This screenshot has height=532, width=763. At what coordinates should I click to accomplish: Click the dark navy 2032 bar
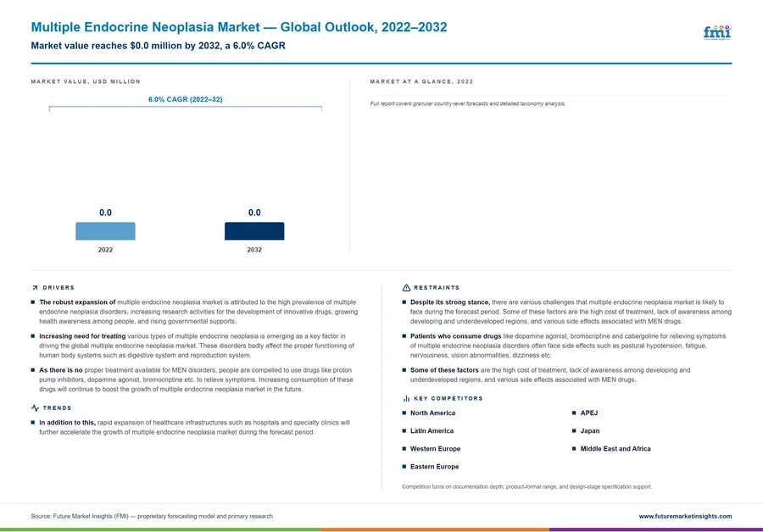[x=254, y=231]
